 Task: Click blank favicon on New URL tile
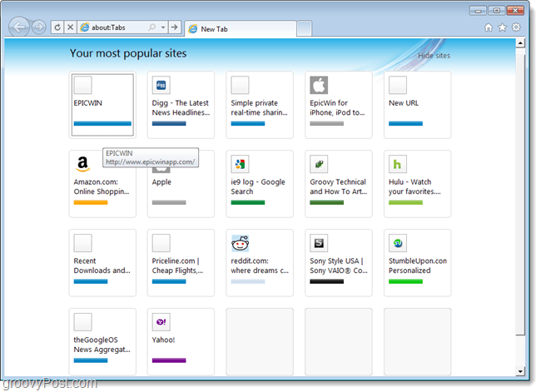tap(398, 85)
